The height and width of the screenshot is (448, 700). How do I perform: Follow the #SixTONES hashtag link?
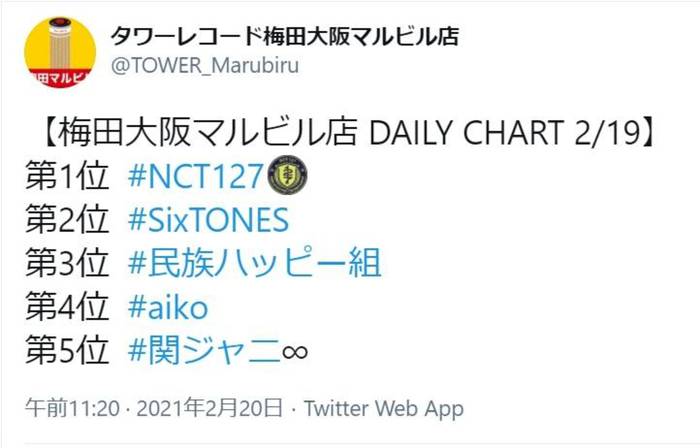208,220
